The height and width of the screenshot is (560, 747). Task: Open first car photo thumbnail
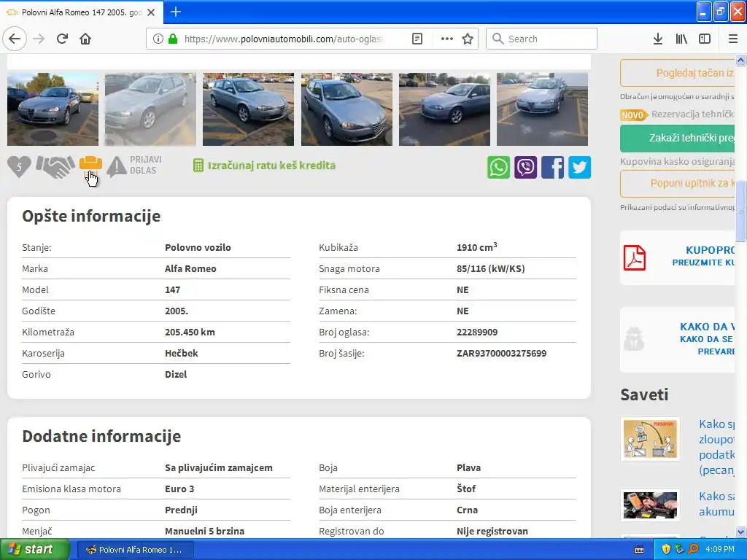tap(53, 109)
